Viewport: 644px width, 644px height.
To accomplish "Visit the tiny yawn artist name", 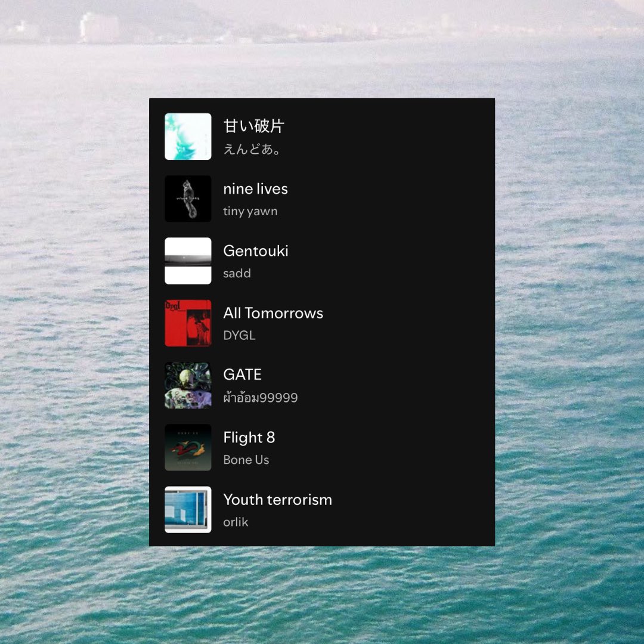I will pyautogui.click(x=250, y=212).
